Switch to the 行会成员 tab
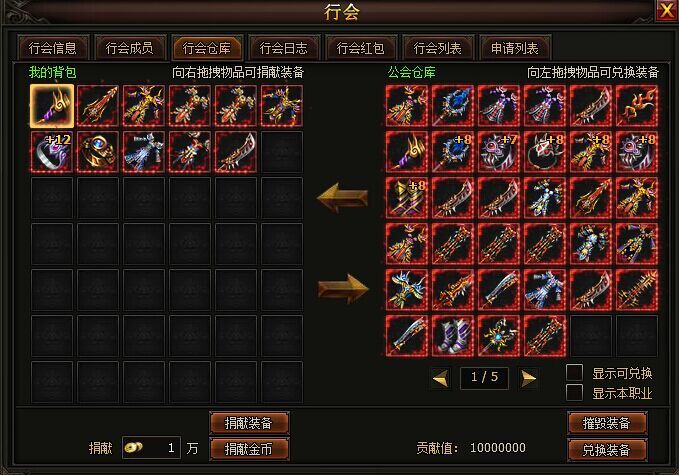The width and height of the screenshot is (679, 475). click(130, 48)
